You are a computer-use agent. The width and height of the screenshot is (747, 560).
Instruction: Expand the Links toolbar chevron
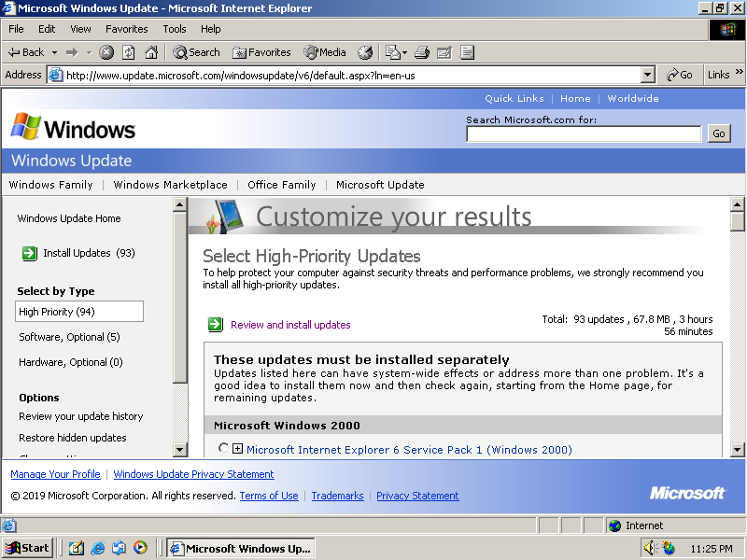[x=739, y=72]
